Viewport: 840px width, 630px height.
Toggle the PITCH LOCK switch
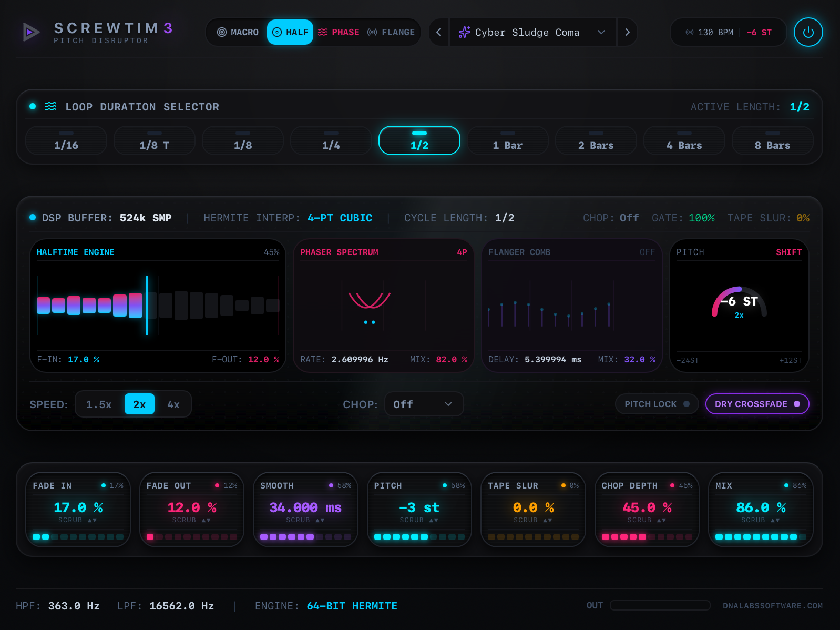657,404
